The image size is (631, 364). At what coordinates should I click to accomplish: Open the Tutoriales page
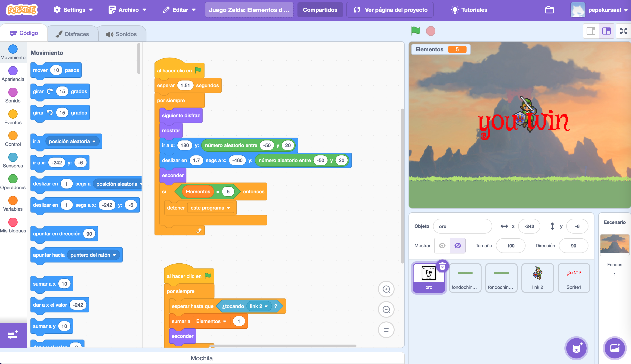469,10
